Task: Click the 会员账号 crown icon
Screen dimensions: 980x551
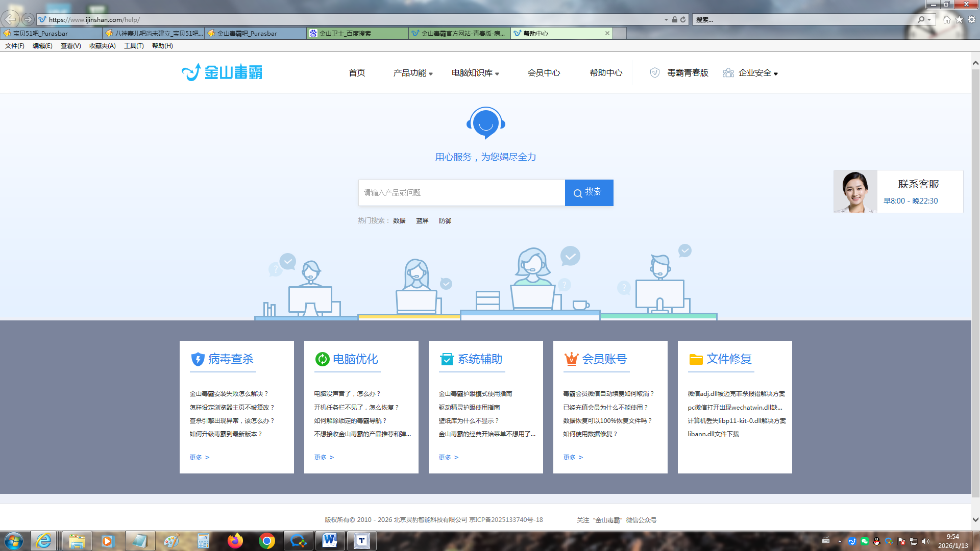Action: (x=571, y=359)
